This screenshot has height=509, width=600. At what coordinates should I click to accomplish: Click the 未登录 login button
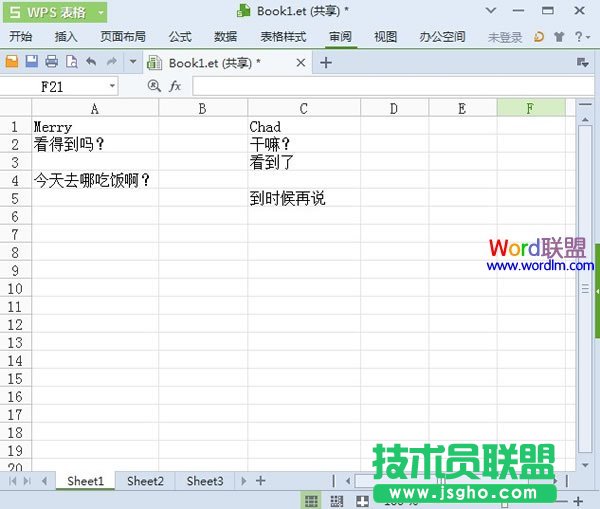click(x=505, y=37)
